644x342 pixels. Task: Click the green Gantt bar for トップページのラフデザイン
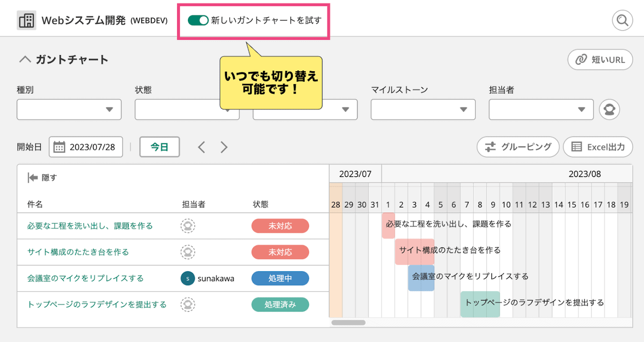[x=480, y=304]
